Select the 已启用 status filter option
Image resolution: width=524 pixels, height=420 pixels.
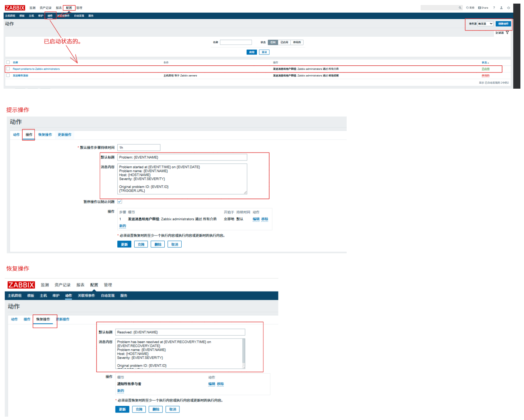click(284, 42)
